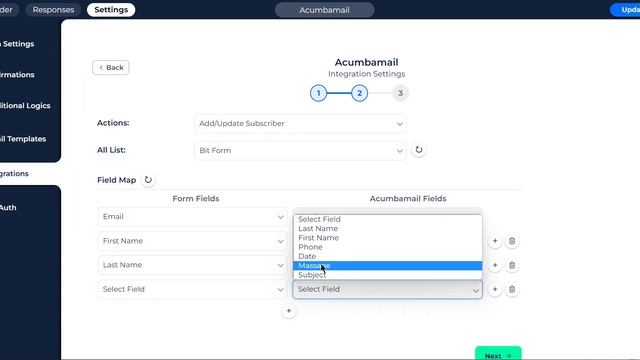Go to integration step 2
Image resolution: width=640 pixels, height=360 pixels.
click(360, 93)
